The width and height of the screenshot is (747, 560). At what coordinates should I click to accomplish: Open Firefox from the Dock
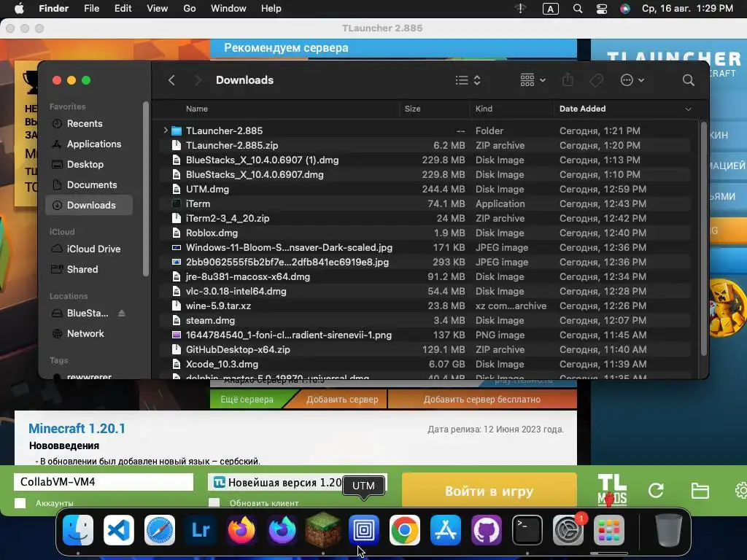(x=241, y=529)
